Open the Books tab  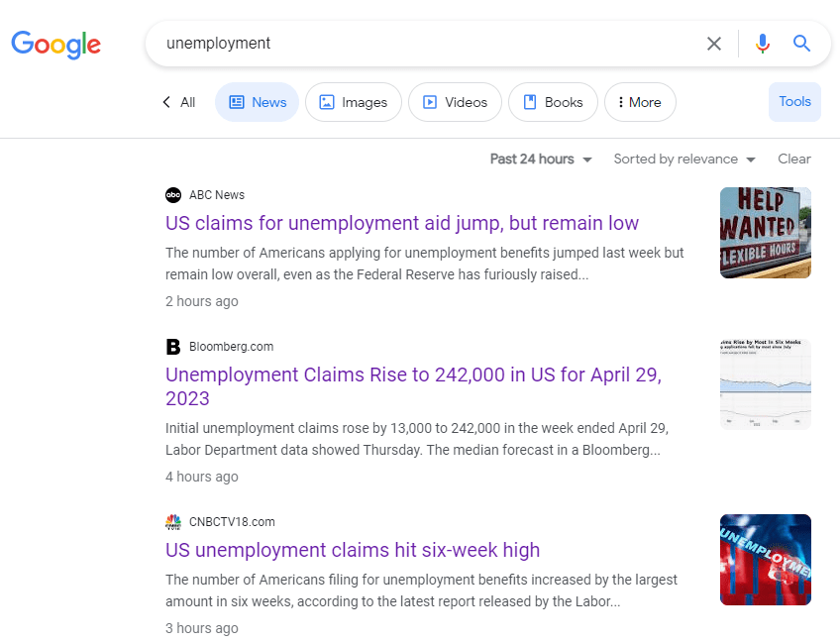coord(553,102)
